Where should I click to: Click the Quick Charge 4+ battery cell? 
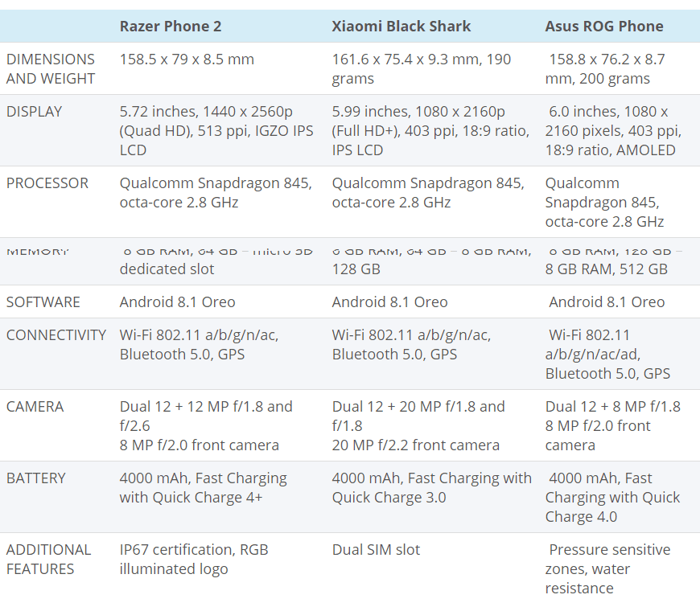pyautogui.click(x=203, y=487)
